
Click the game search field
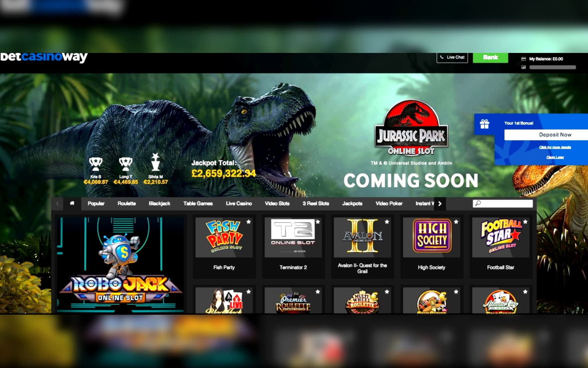pyautogui.click(x=503, y=203)
